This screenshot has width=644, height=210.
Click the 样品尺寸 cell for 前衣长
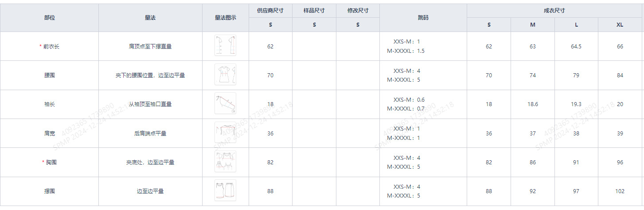click(314, 46)
